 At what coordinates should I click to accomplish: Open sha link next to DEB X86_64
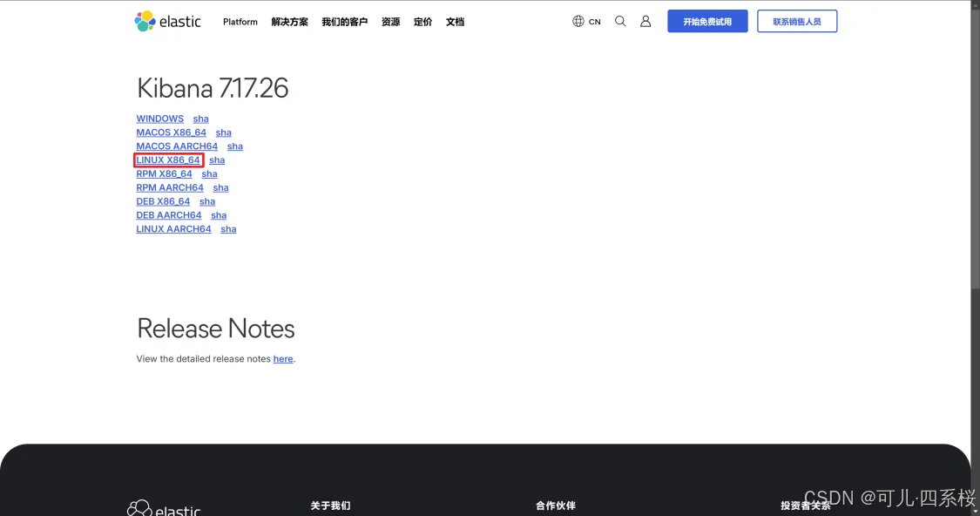(x=206, y=201)
